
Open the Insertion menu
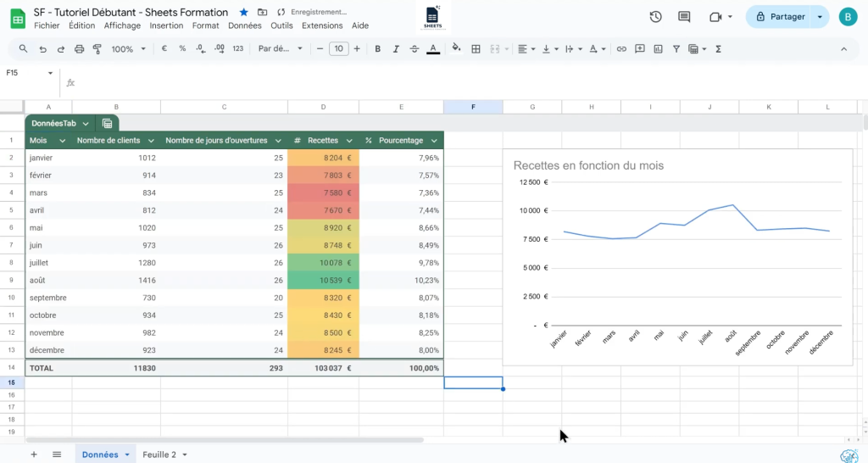click(166, 25)
